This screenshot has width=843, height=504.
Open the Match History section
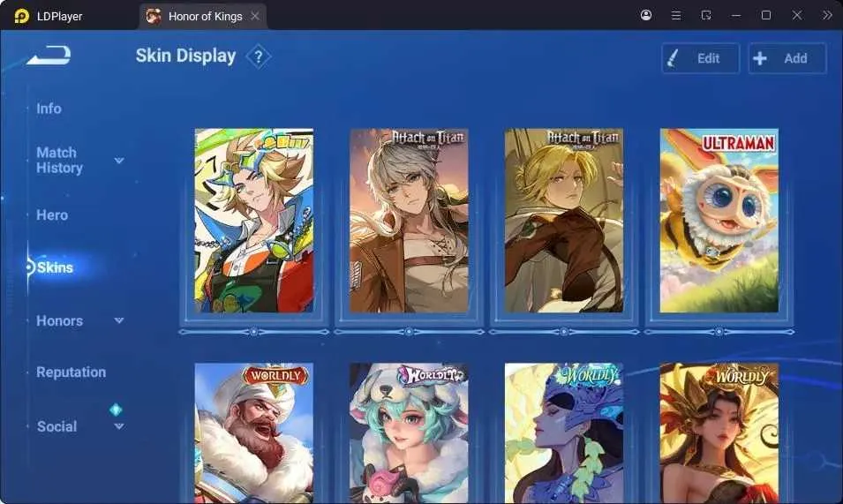[x=59, y=160]
